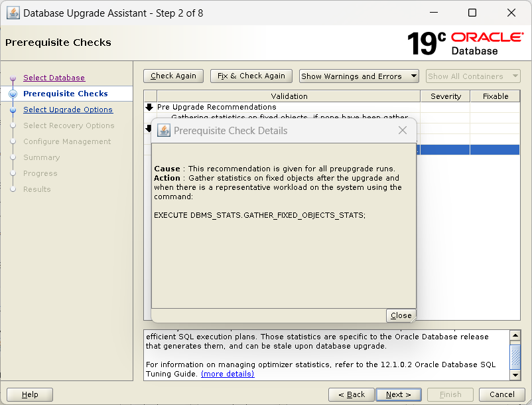Click the Pre Upgrade Recommendations row text
Viewport: 532px width, 405px height.
coord(217,107)
